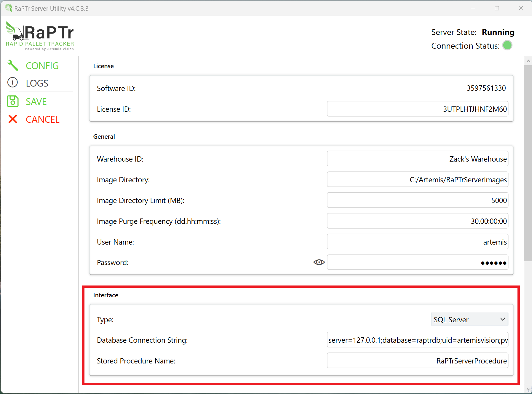Click the vertical scrollbar thumb
532x394 pixels.
528,163
